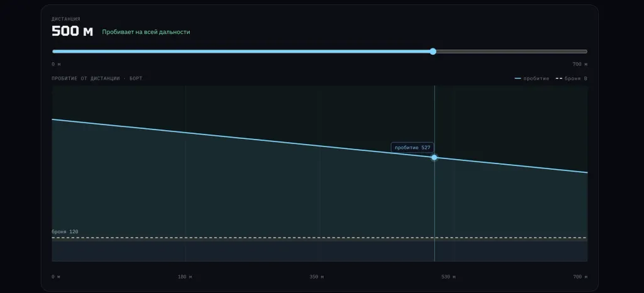Click the '700 м' label under the slider

[x=580, y=64]
